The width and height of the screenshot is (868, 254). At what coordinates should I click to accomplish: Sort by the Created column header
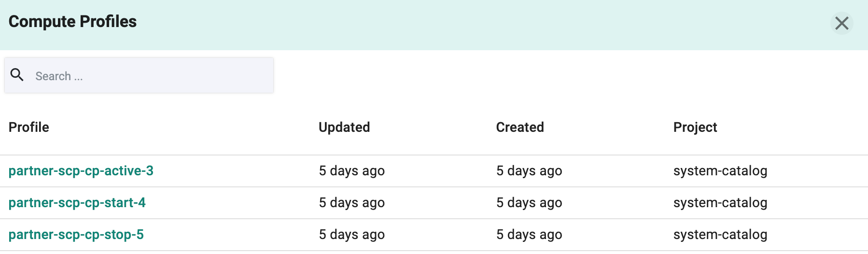[520, 127]
